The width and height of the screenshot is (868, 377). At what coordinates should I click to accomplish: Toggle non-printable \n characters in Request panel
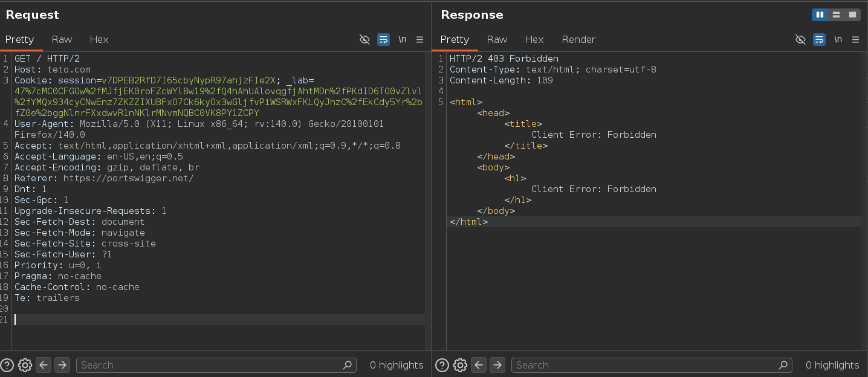point(402,39)
